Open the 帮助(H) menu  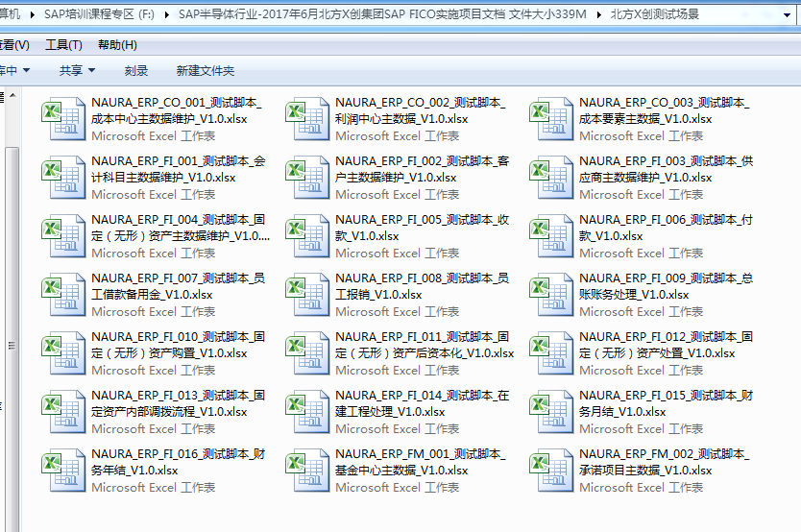pyautogui.click(x=117, y=45)
